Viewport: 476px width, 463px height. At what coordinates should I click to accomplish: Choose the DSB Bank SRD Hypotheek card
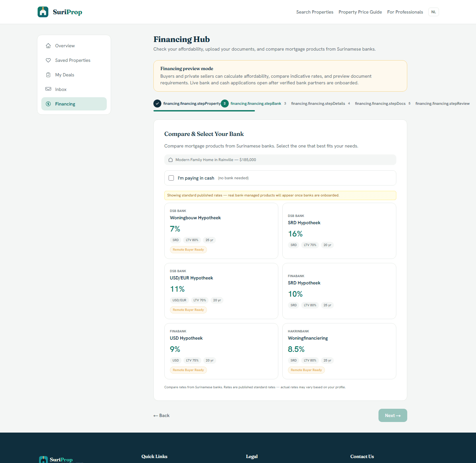pos(339,231)
